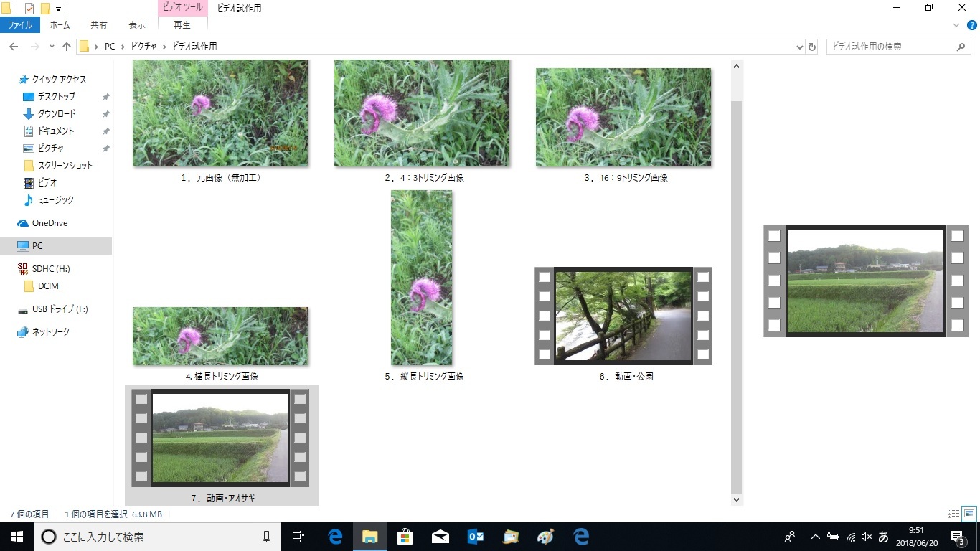
Task: Open the Explorer help icon
Action: [x=972, y=25]
